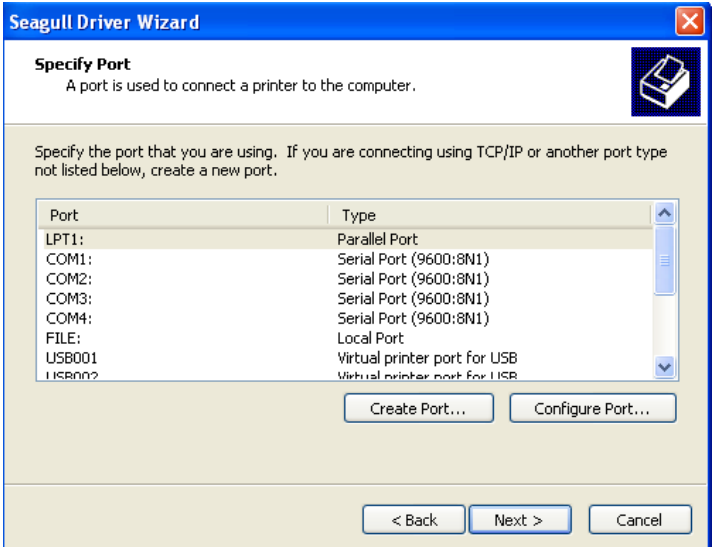Close the Seagull Driver Wizard window
The image size is (722, 554).
tap(700, 21)
